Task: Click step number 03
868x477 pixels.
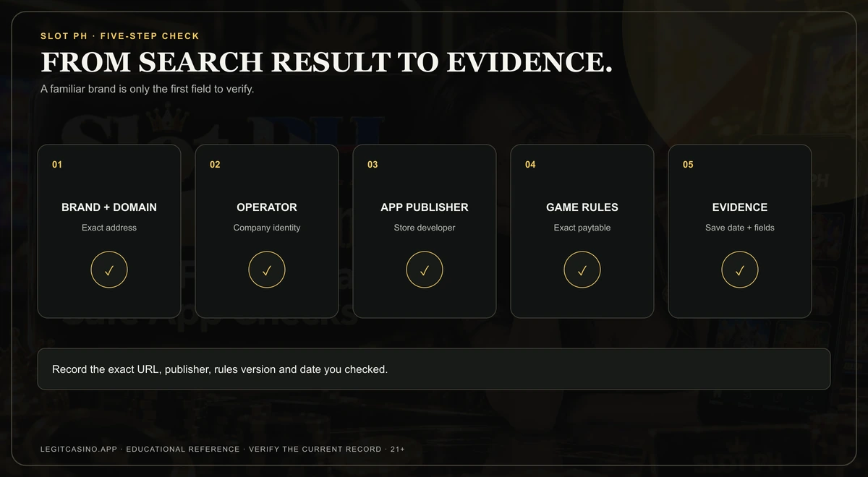Action: point(373,165)
